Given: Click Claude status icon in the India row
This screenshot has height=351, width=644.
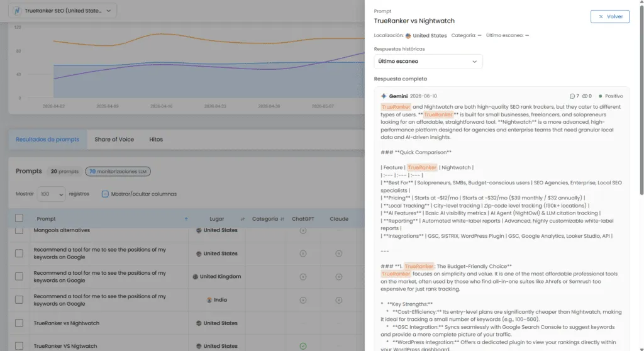Looking at the screenshot, I should 339,300.
